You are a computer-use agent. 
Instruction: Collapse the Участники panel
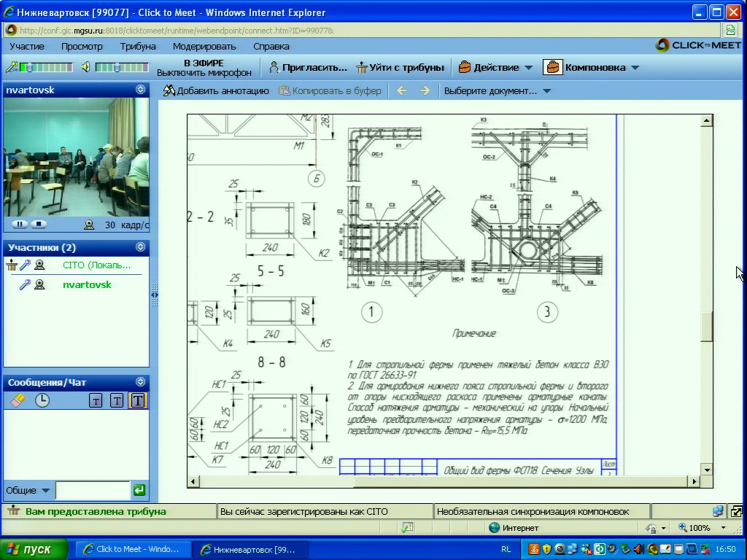coord(140,246)
